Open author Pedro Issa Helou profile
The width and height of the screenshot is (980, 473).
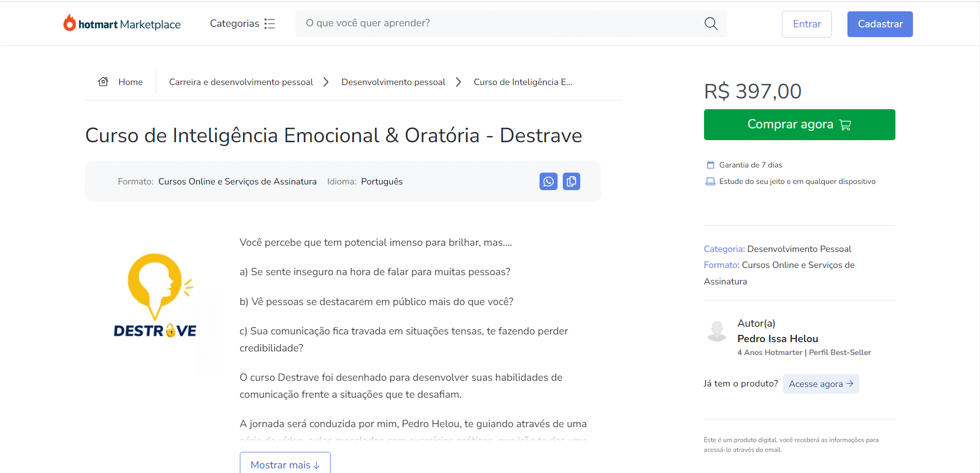pyautogui.click(x=777, y=339)
